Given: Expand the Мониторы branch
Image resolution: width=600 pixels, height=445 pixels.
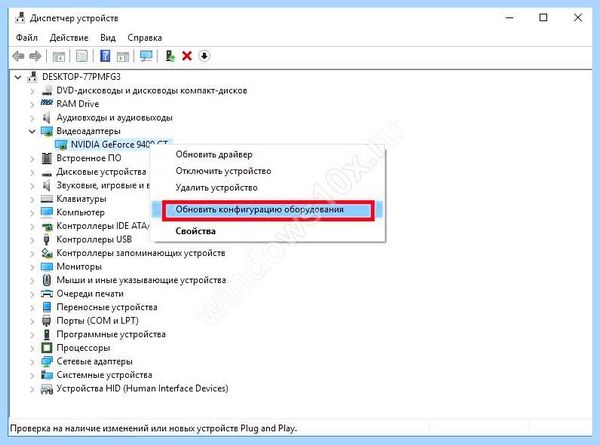Looking at the screenshot, I should click(32, 267).
